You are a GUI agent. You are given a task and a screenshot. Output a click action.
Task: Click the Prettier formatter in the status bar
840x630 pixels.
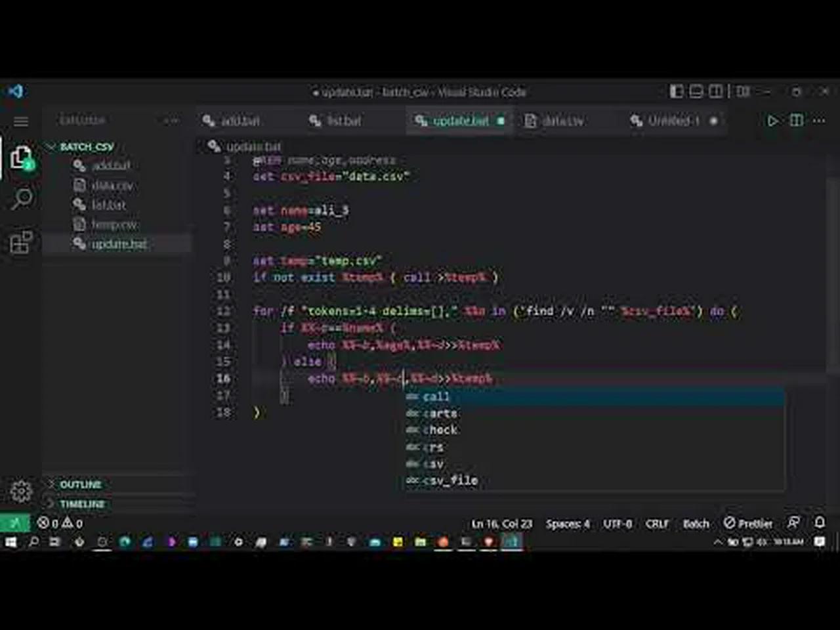pos(748,524)
